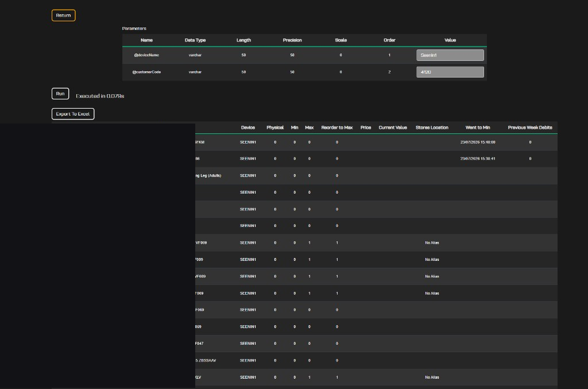
Task: Click SEENIN1 in the 'Leg (Adults)' row
Action: pyautogui.click(x=248, y=176)
